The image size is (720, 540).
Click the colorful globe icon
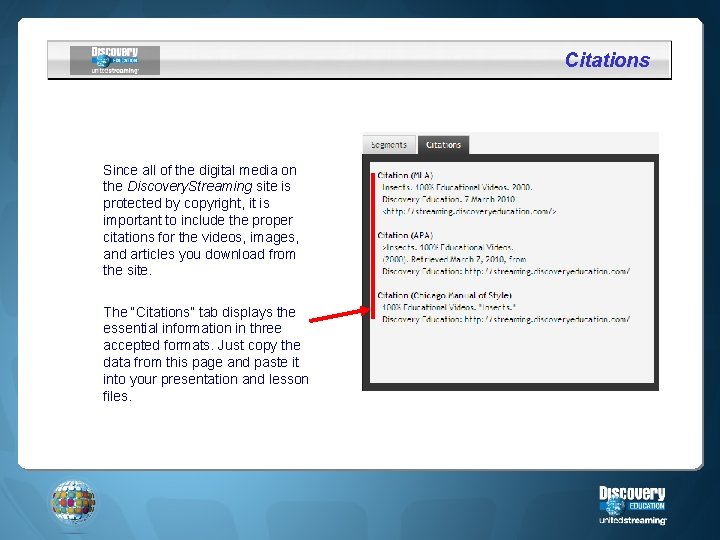tap(73, 501)
